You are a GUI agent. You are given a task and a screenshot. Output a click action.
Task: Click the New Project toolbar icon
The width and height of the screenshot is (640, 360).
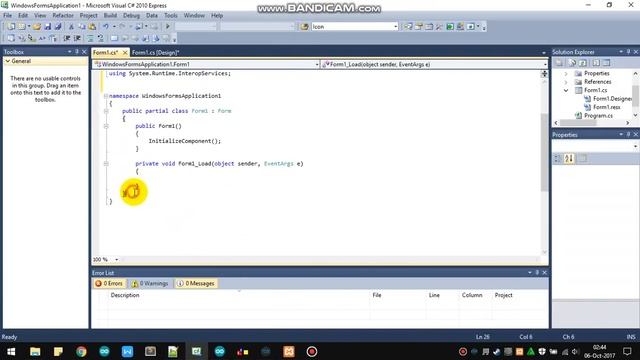point(11,27)
